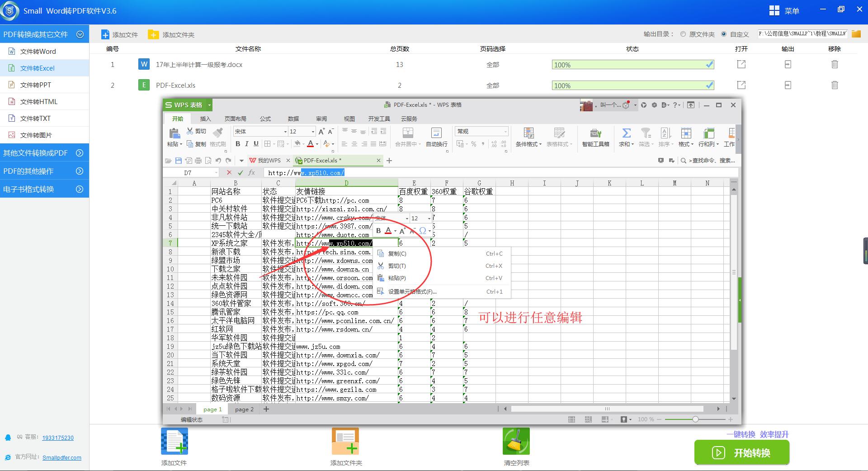Open the 菜单 grid icon in title bar
868x471 pixels.
click(774, 10)
